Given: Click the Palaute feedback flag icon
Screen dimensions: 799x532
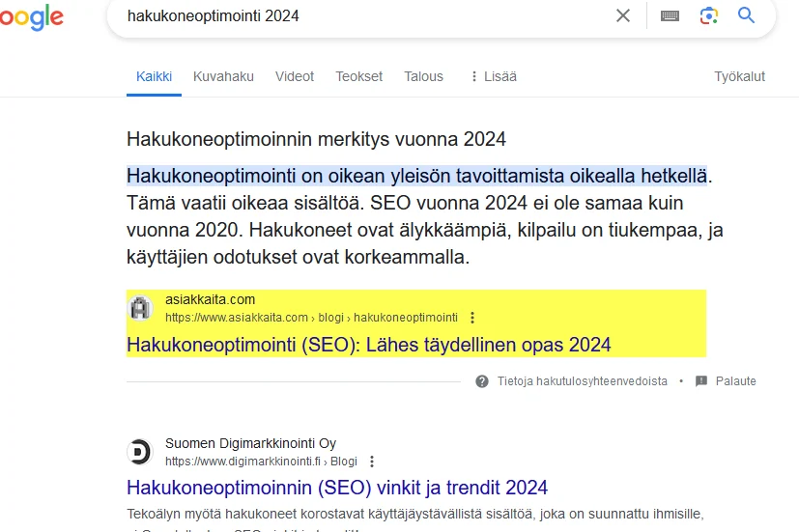Looking at the screenshot, I should pyautogui.click(x=701, y=381).
